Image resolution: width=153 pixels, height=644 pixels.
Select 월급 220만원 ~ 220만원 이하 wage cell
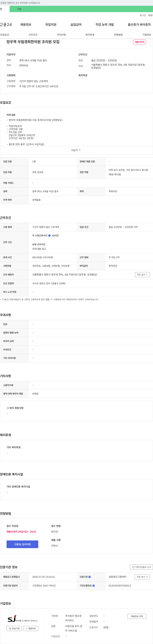[x=123, y=227]
